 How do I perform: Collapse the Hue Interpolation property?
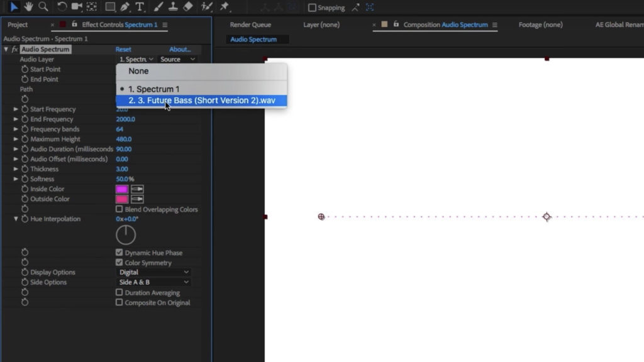point(16,219)
